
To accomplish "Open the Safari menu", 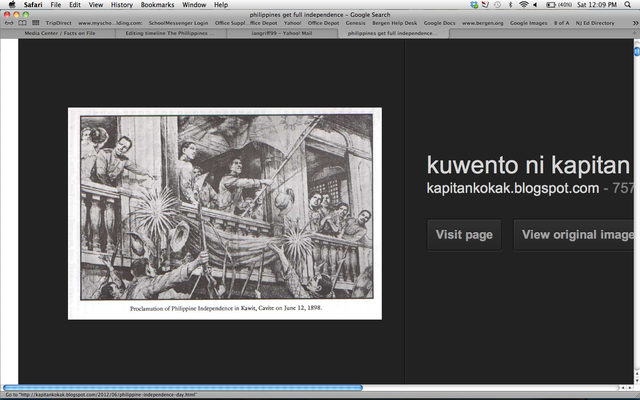I will (33, 5).
